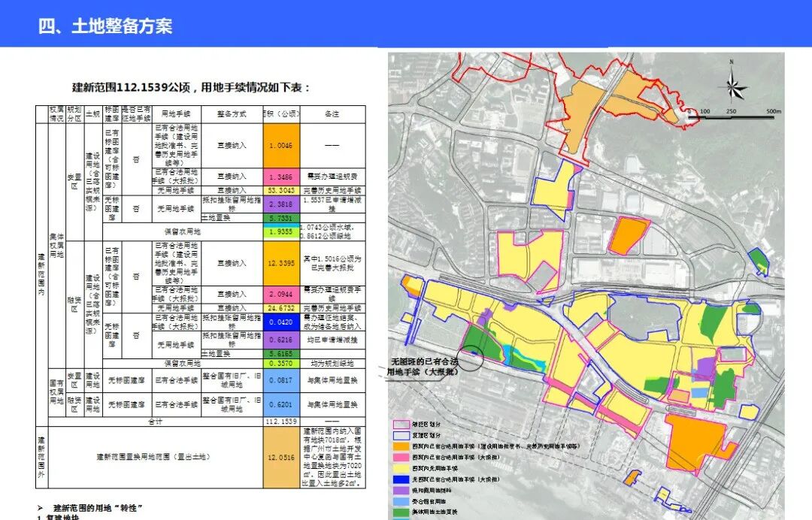Select the 合计 total row showing 112.1539
The height and width of the screenshot is (520, 812).
click(280, 422)
